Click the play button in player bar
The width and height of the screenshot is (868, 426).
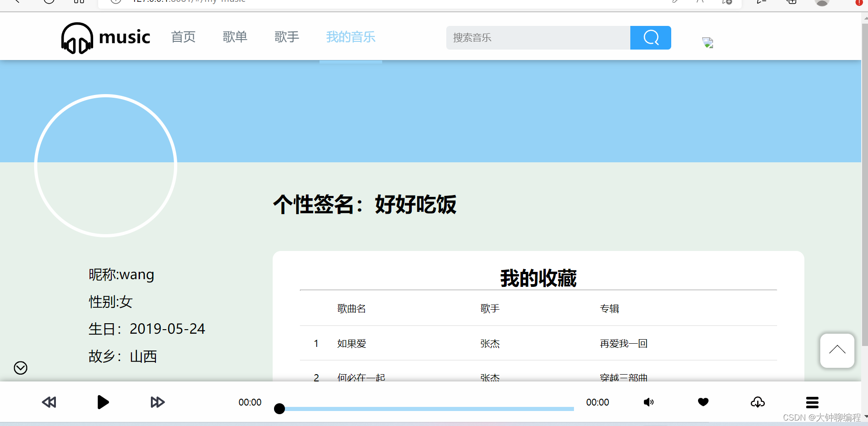pos(103,402)
